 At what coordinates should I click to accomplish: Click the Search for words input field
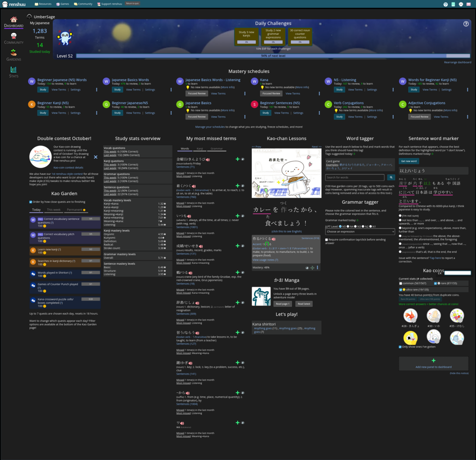[355, 177]
